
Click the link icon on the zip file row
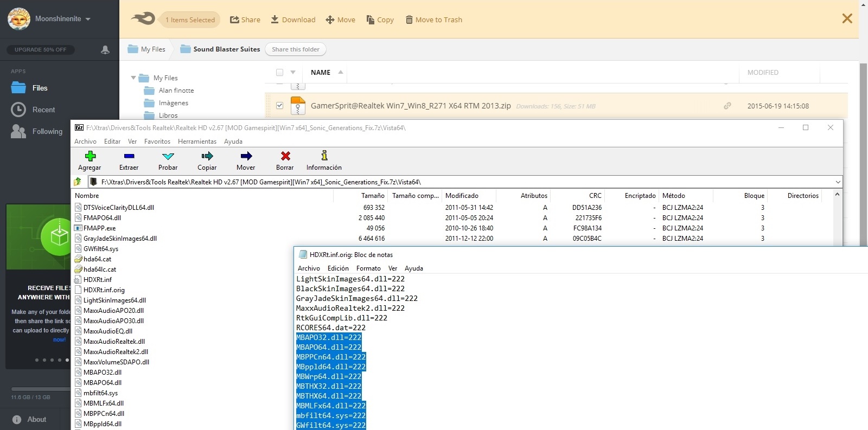pos(727,106)
